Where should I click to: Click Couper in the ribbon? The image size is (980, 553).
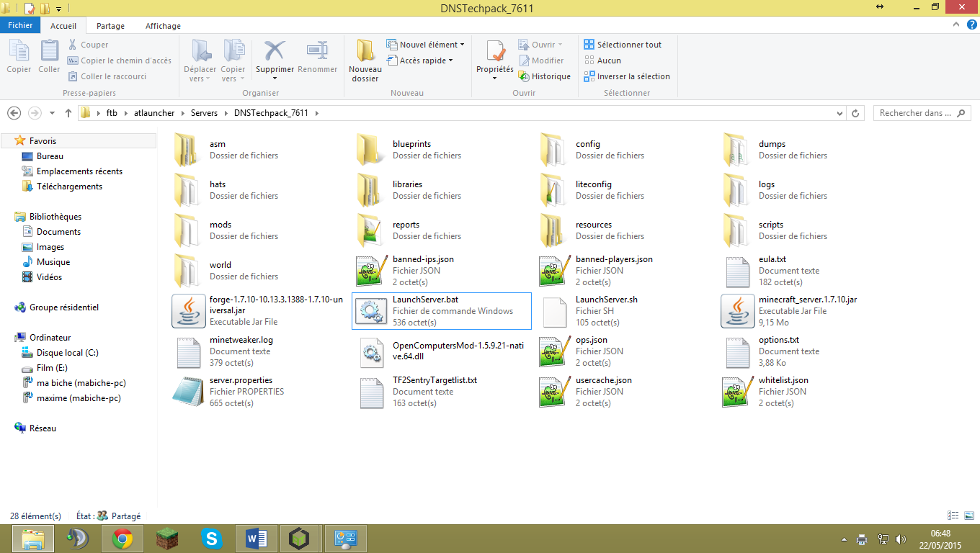tap(88, 45)
